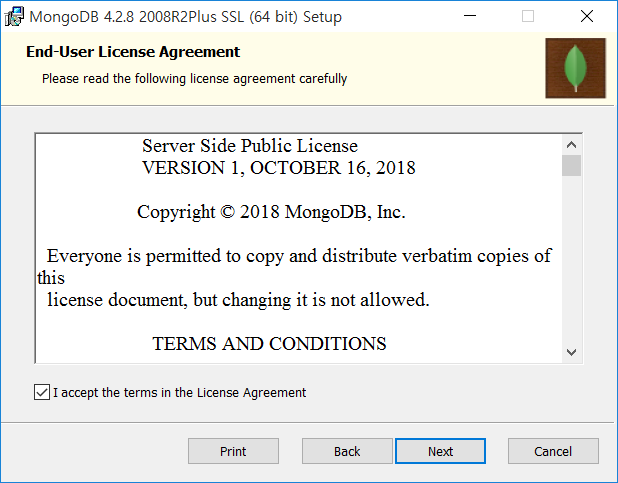
Task: Click the license text scrollbar thumb
Action: (x=571, y=166)
